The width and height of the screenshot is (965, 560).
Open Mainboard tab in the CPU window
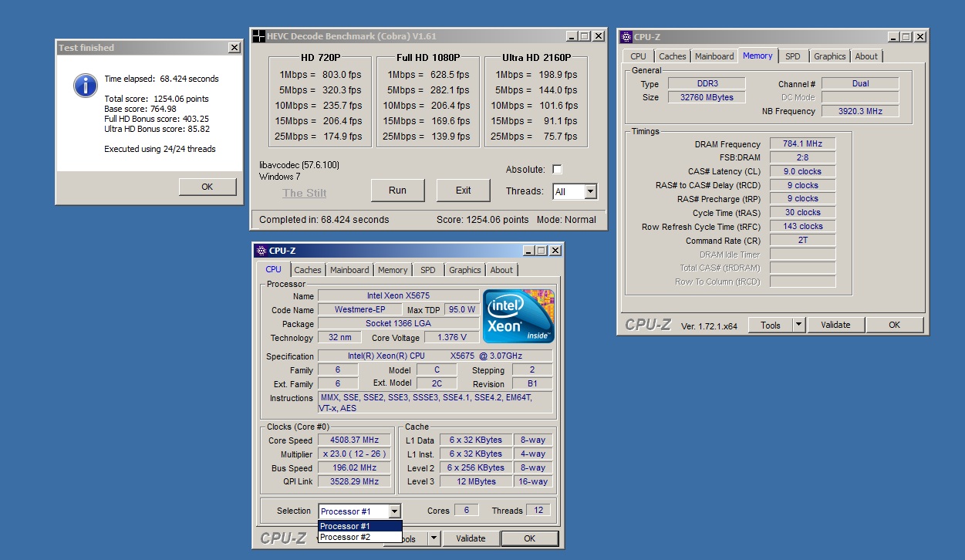349,270
